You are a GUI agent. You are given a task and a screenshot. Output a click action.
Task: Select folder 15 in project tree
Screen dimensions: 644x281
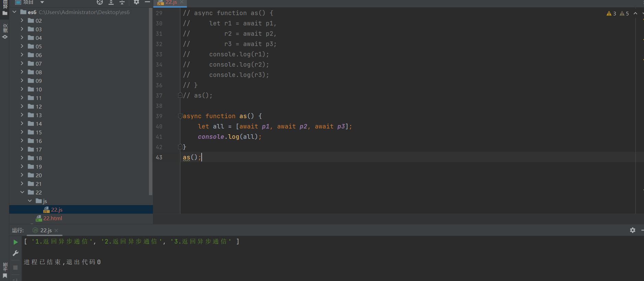tap(38, 132)
